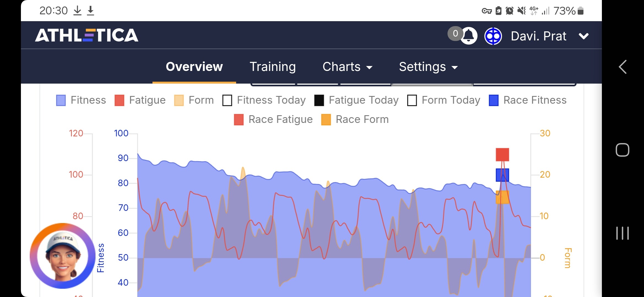This screenshot has width=644, height=297.
Task: Open the Android recent apps button
Action: point(623,233)
